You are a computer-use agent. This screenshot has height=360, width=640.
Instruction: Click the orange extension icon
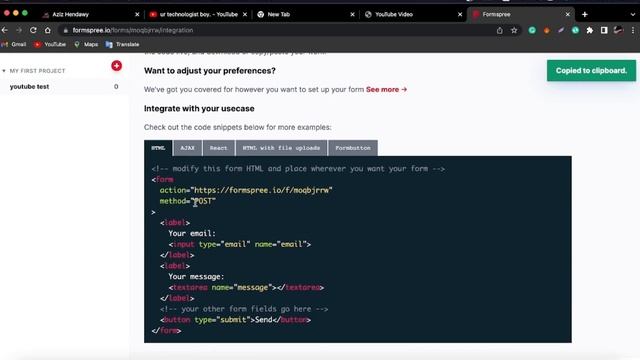tap(547, 30)
